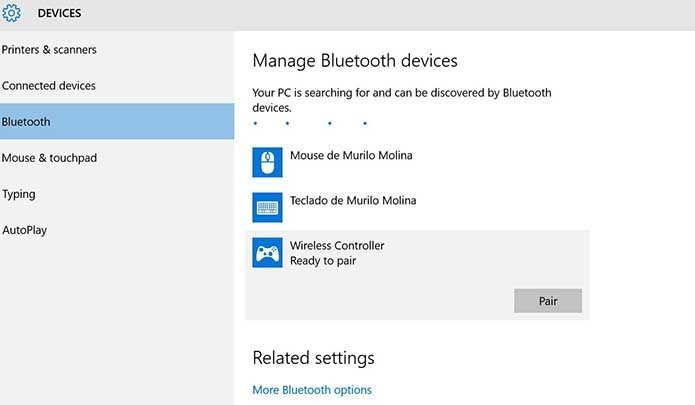The height and width of the screenshot is (405, 695).
Task: Click the Wireless Controller device name
Action: (x=337, y=245)
